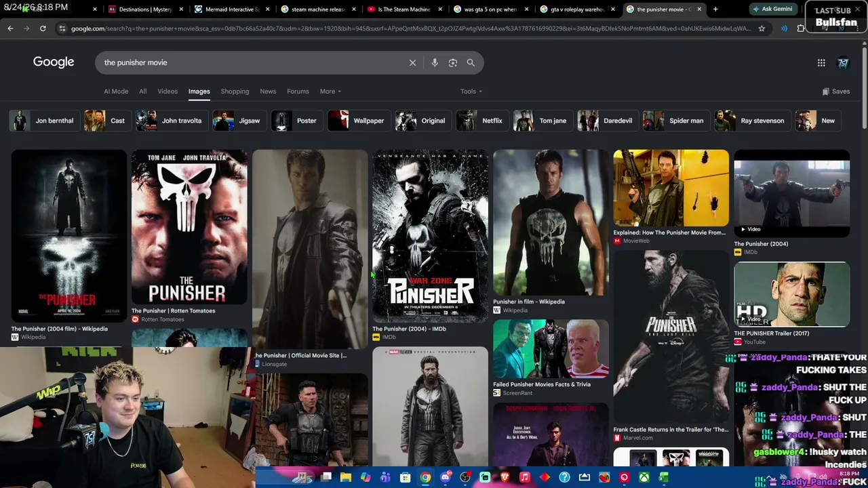Open Copilot from the taskbar
This screenshot has height=488, width=868.
pos(366,477)
